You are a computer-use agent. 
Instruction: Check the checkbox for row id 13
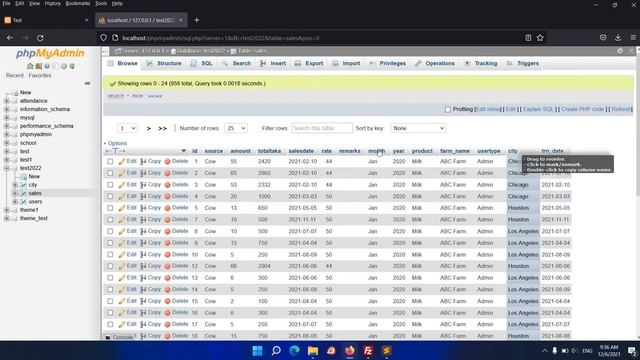[x=110, y=278]
